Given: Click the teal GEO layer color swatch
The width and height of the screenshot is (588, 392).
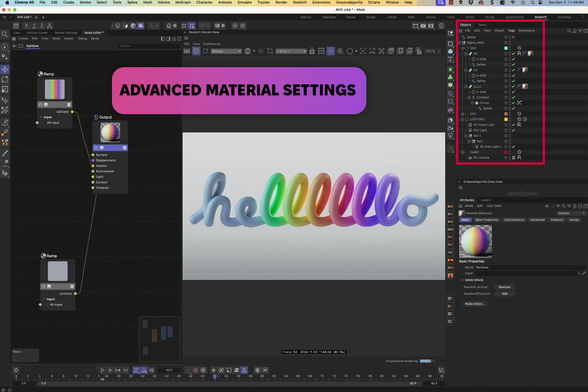Looking at the screenshot, I should (x=506, y=48).
